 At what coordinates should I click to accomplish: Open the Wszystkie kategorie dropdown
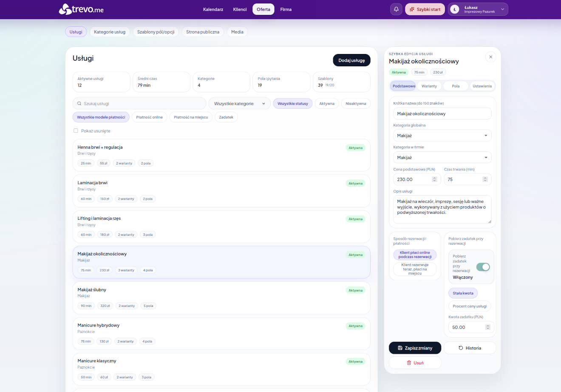pos(239,104)
